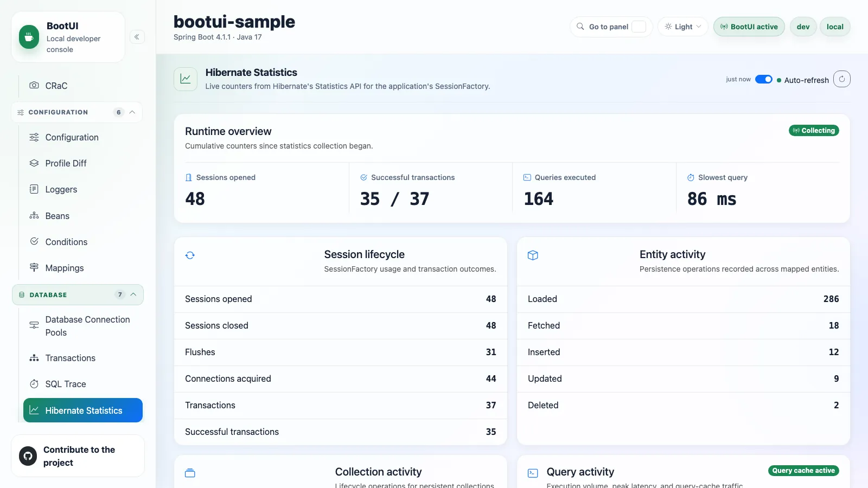Click the Connections acquired row

coord(341,379)
